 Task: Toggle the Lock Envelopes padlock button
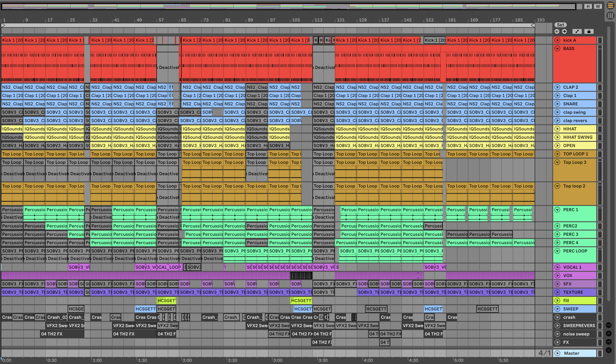point(589,31)
